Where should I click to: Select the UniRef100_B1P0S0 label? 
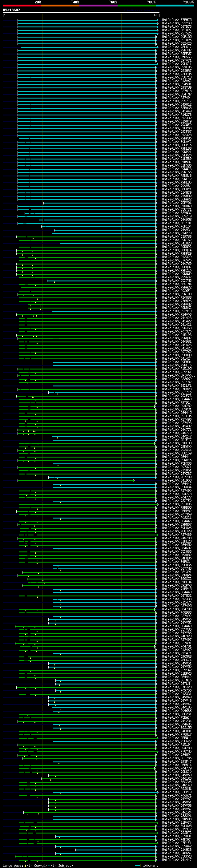pos(177,822)
